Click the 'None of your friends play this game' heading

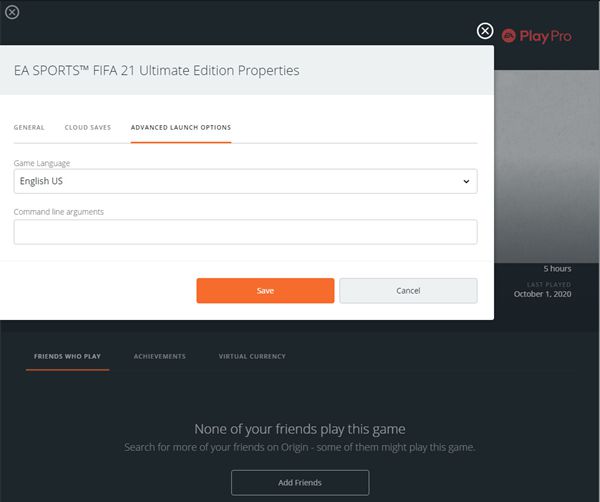pos(300,429)
